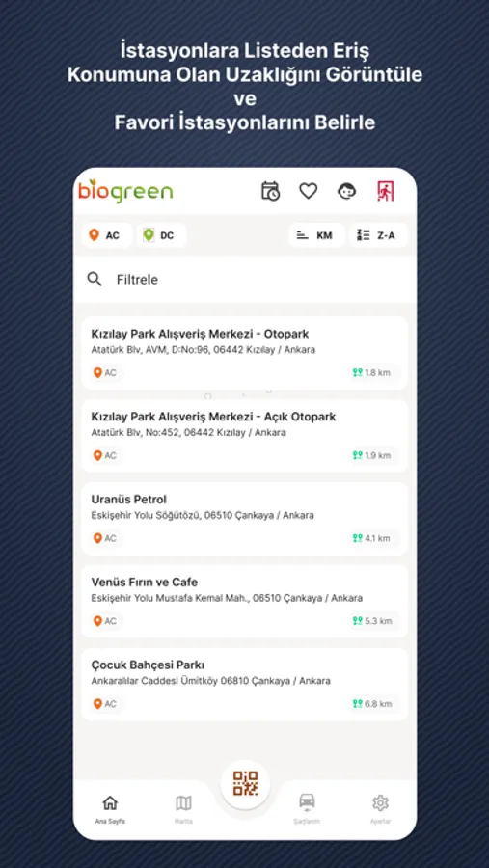This screenshot has height=868, width=489.
Task: Switch to the Harita map tab
Action: (x=183, y=809)
